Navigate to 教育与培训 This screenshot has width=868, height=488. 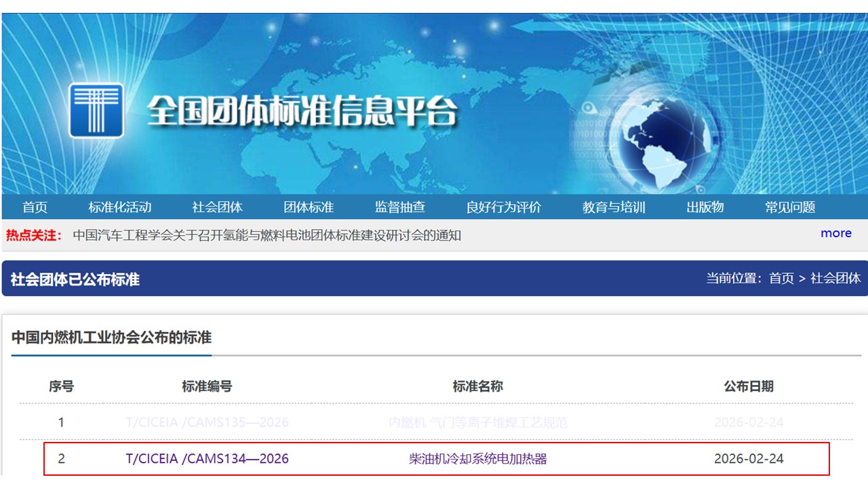point(614,207)
